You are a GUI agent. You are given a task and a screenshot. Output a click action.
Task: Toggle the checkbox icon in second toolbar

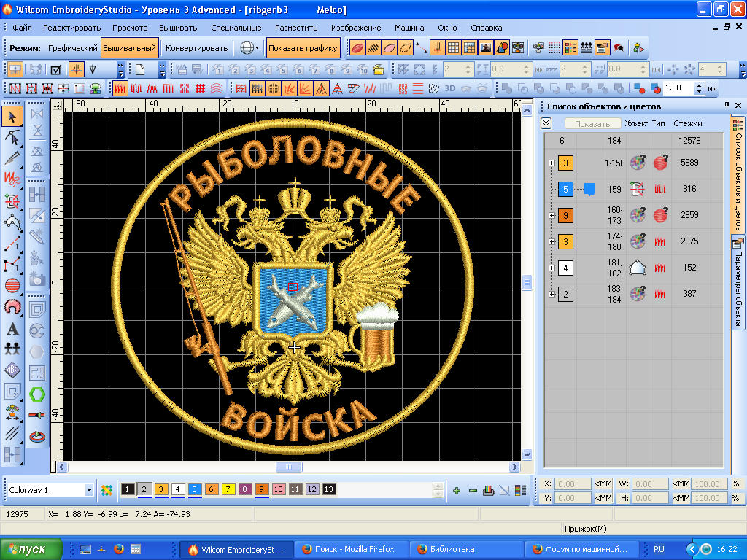tap(55, 70)
